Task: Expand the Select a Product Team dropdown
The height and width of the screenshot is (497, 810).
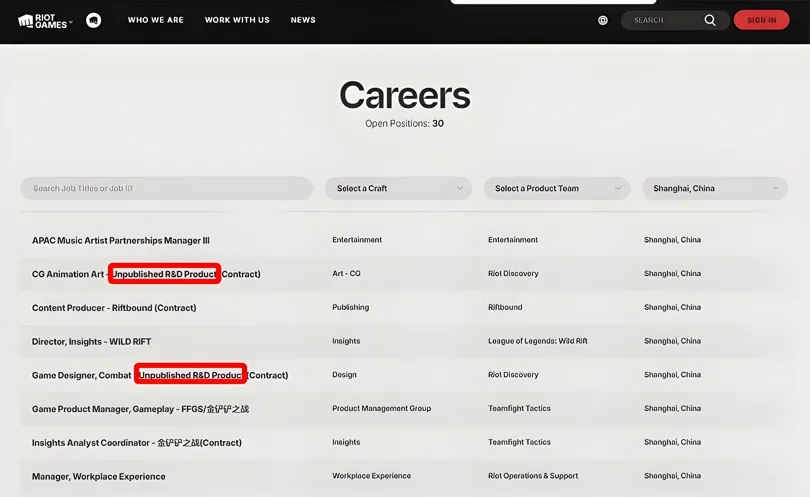Action: click(556, 188)
